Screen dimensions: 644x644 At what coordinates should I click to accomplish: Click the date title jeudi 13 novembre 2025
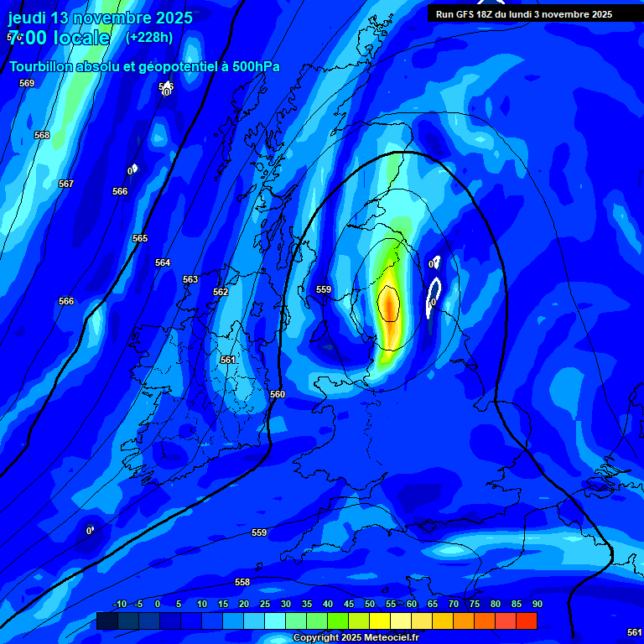100,18
